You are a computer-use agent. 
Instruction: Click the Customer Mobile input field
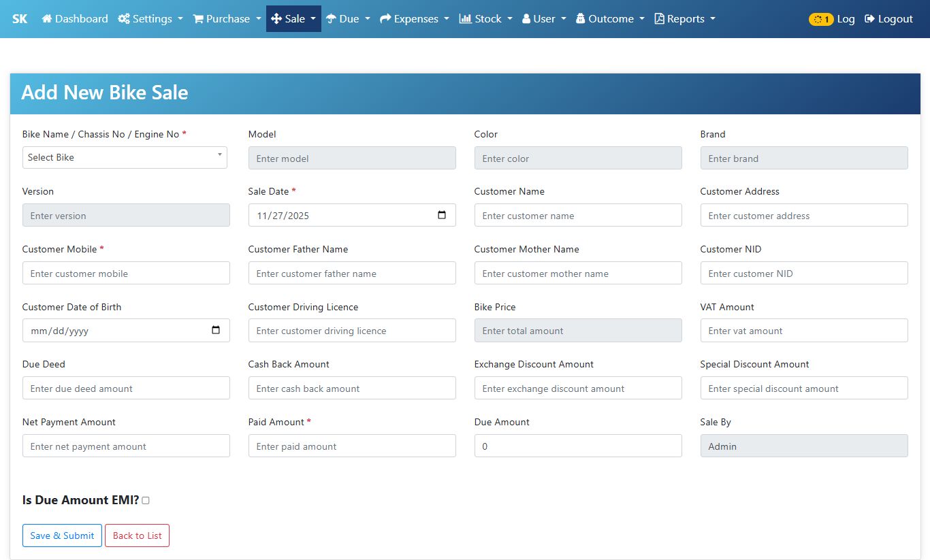[126, 274]
